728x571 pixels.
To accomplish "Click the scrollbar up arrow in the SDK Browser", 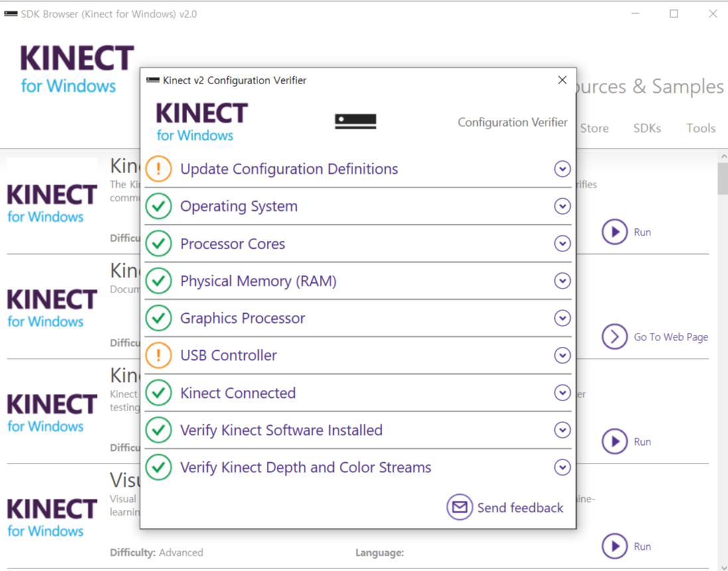I will [723, 157].
